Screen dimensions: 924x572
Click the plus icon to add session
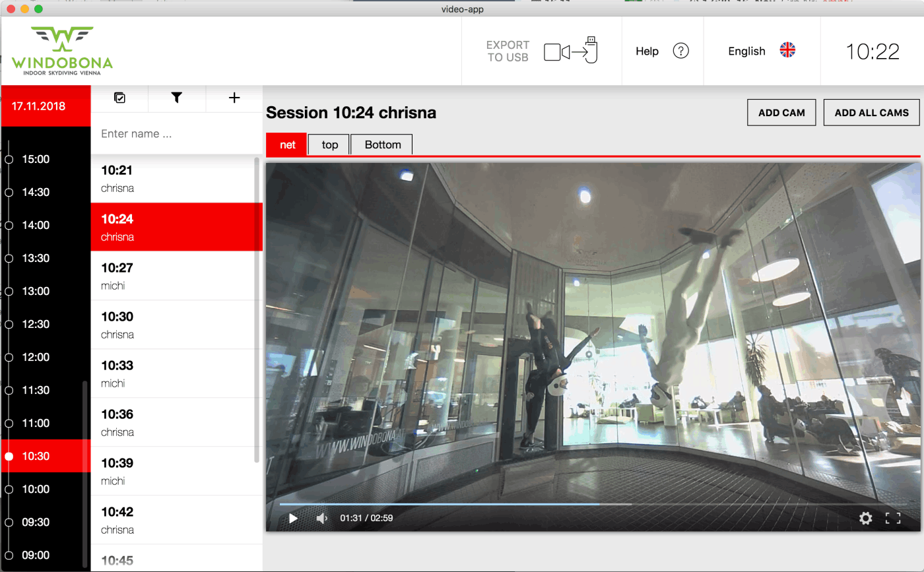[234, 98]
